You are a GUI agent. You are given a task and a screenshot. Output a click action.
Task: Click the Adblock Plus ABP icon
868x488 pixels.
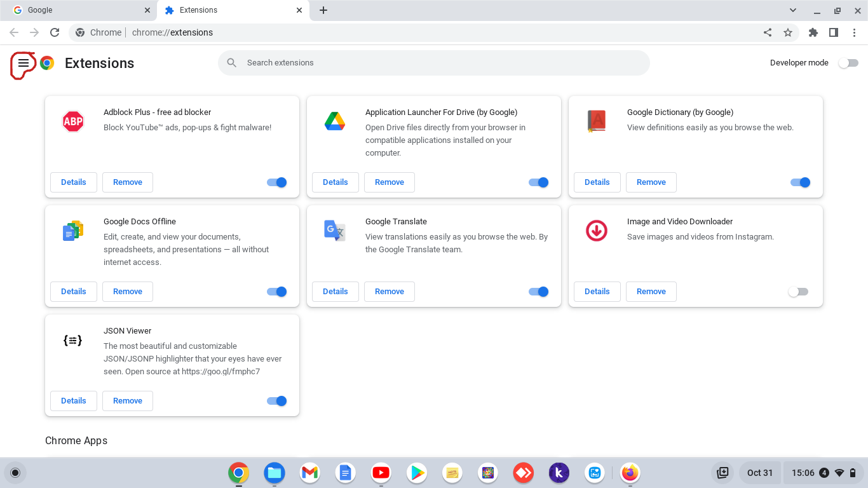[73, 121]
